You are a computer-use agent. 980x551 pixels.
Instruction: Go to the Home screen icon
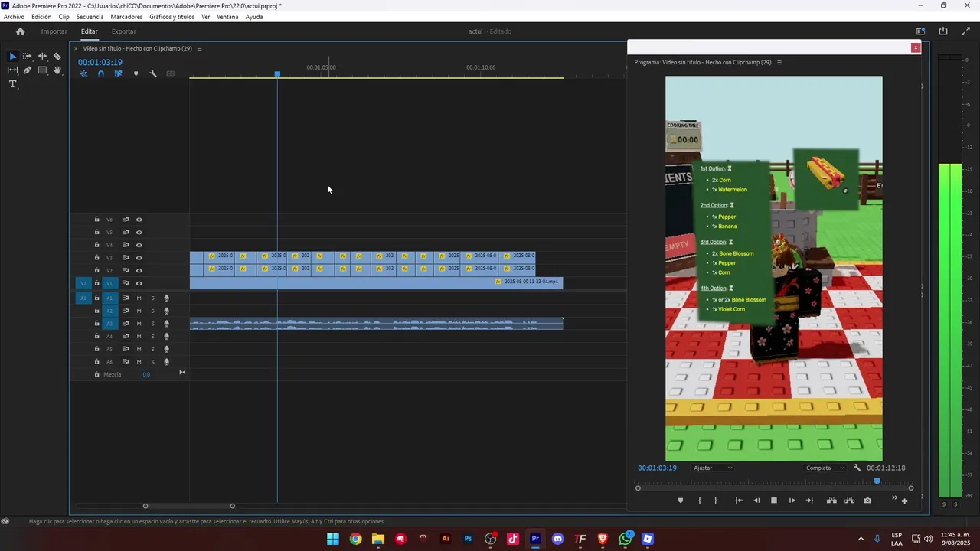point(20,31)
